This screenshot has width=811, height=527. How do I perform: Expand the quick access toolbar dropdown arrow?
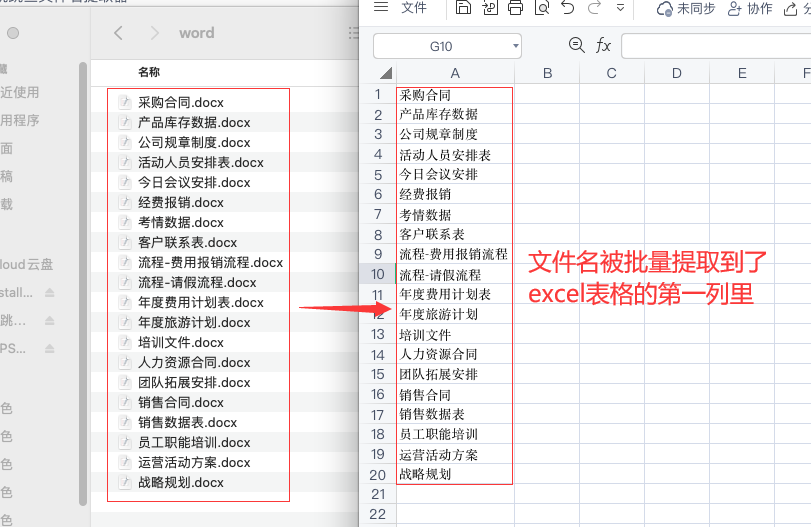621,9
